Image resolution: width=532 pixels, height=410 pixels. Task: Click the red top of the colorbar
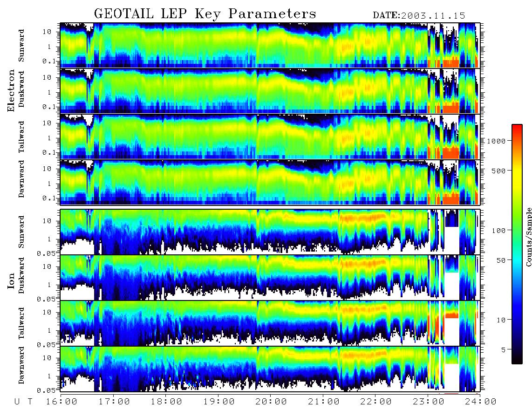point(517,128)
